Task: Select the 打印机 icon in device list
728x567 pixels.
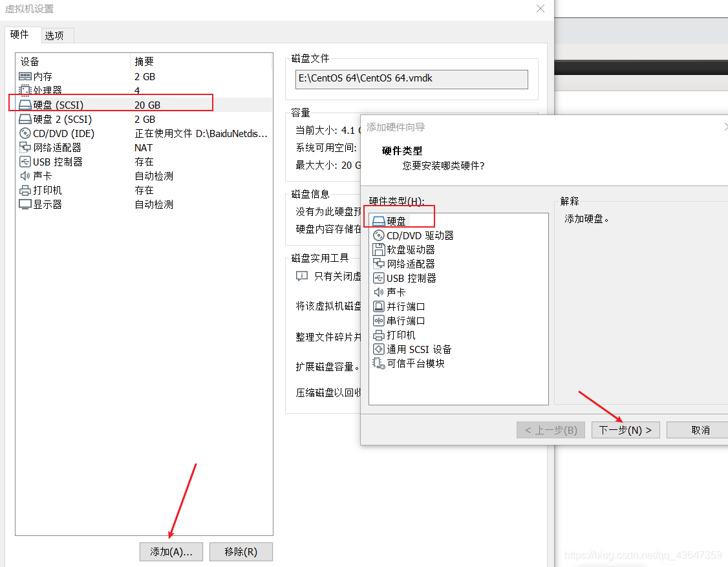Action: tap(25, 190)
